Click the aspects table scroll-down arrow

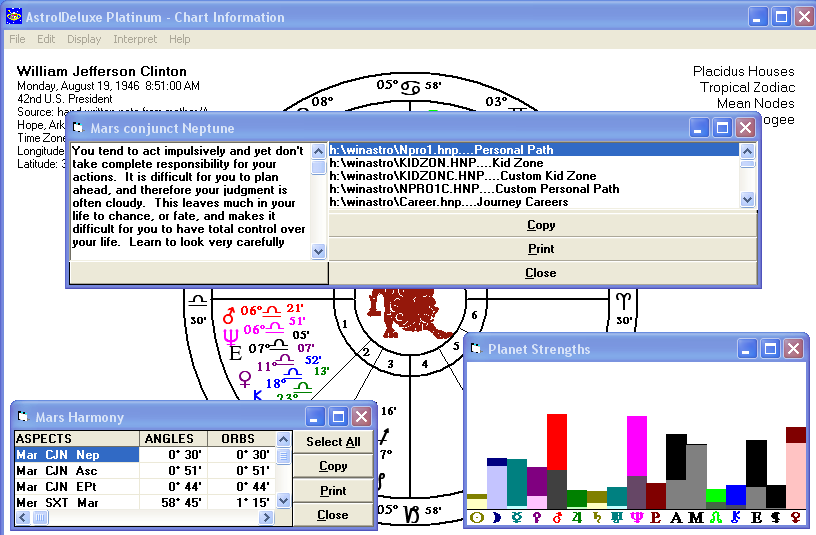(283, 501)
